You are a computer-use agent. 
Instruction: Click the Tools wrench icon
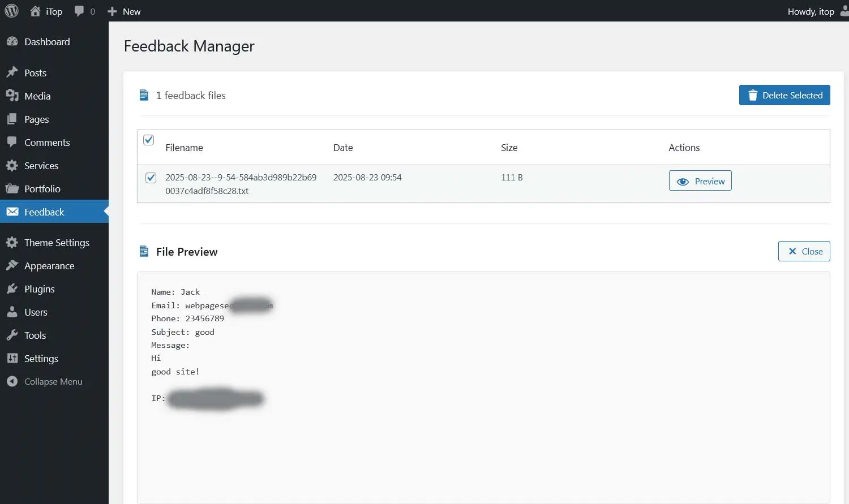click(12, 335)
